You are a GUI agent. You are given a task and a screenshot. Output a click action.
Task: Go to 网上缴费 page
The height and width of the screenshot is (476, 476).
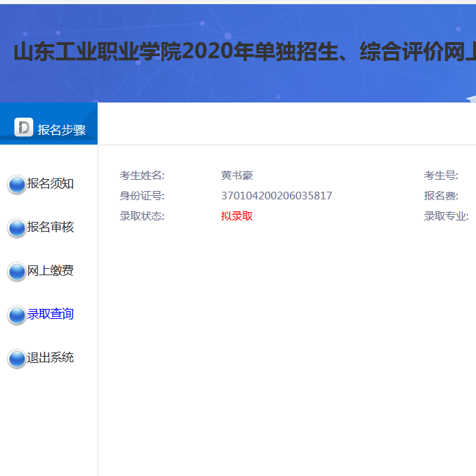point(51,270)
